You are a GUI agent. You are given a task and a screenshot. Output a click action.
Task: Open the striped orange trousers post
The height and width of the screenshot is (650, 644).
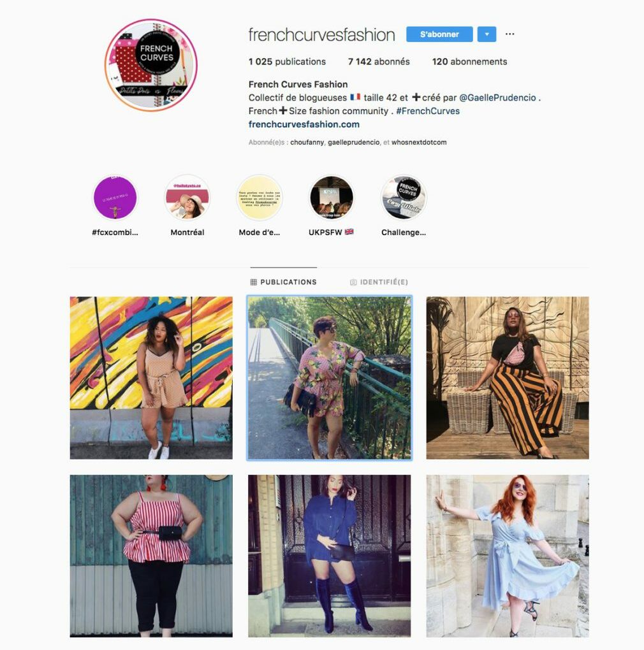click(x=508, y=378)
